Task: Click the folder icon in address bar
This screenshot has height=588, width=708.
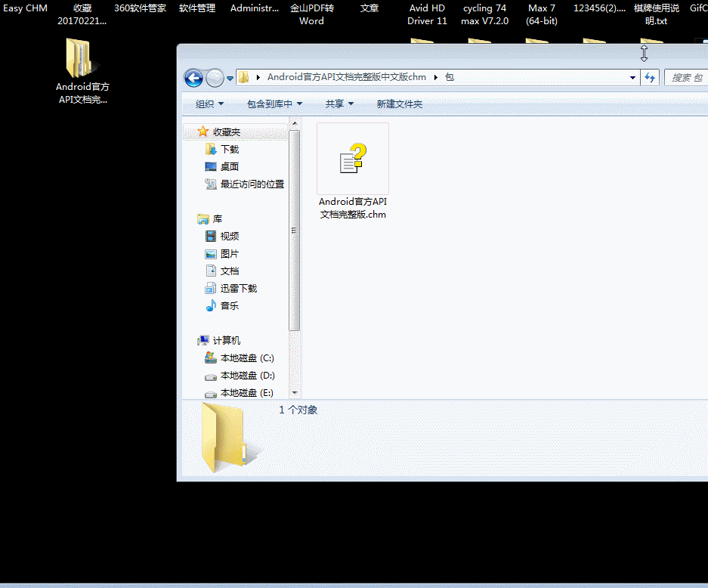Action: point(244,77)
